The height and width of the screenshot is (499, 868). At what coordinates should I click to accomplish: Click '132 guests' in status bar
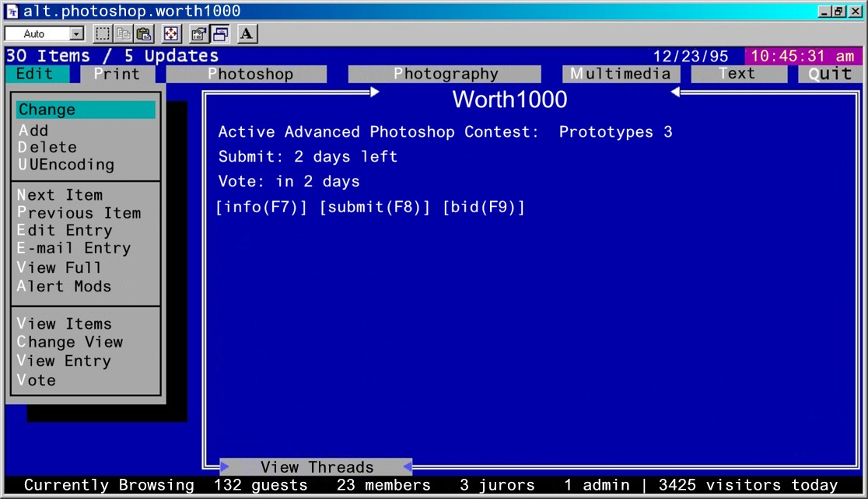[x=261, y=485]
